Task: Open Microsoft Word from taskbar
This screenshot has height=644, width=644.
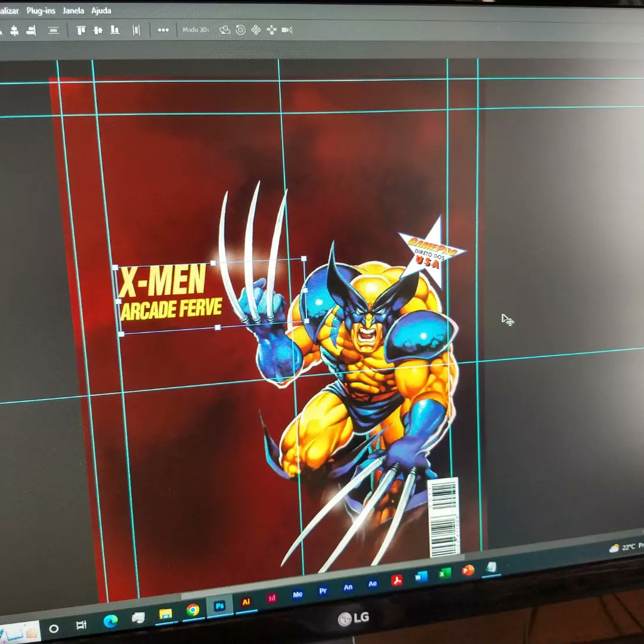Action: [x=420, y=577]
